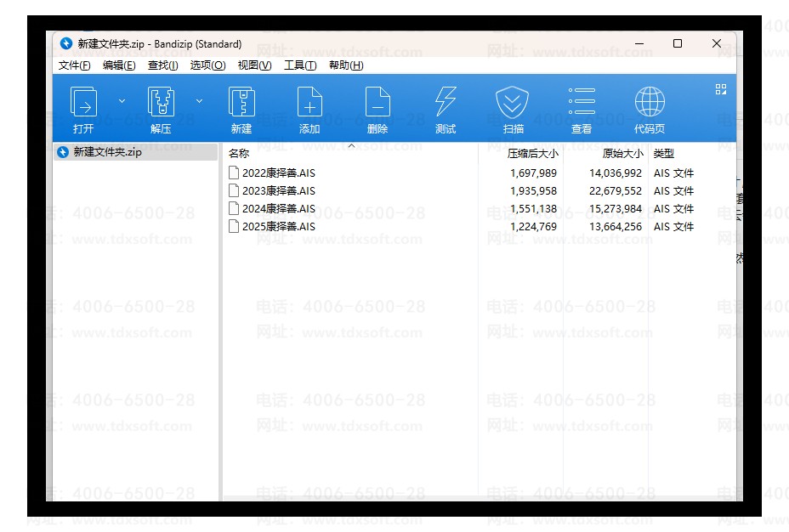Image resolution: width=789 pixels, height=532 pixels.
Task: Open the 选项(O) menu
Action: 207,65
